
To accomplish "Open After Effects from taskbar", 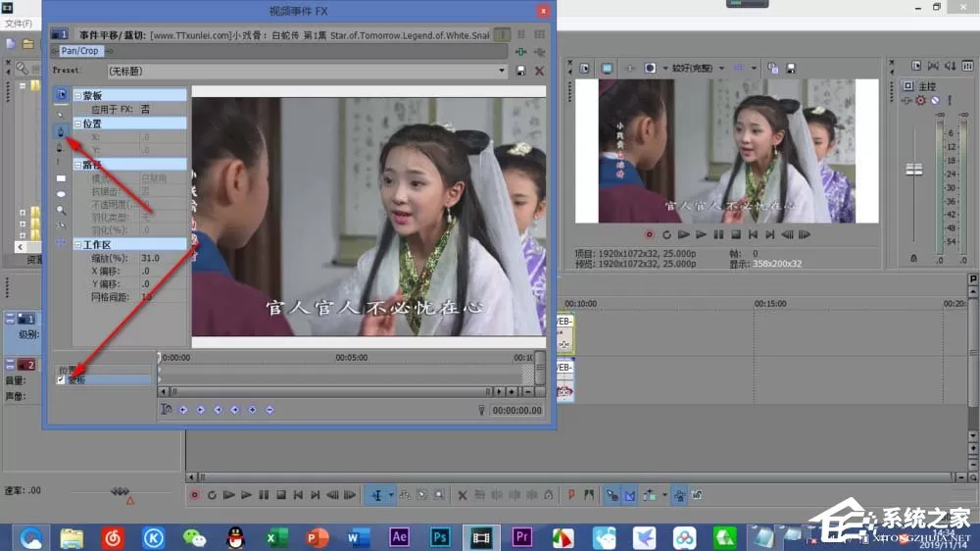I will tap(400, 537).
